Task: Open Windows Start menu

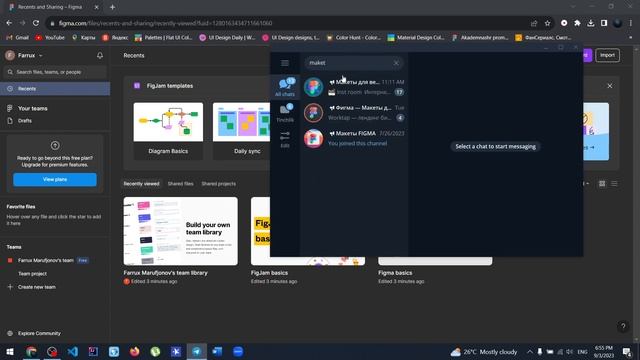Action: [10, 351]
